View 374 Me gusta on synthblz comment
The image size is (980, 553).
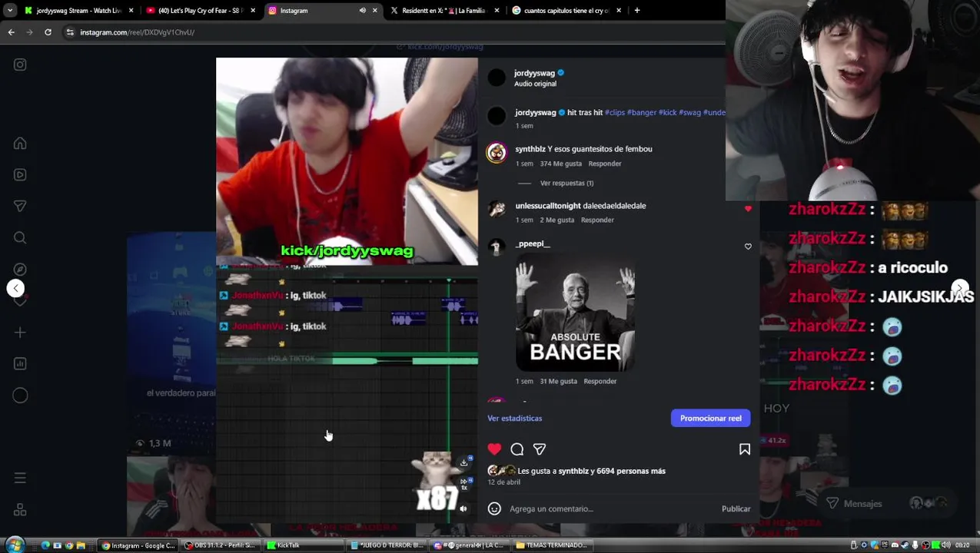560,164
